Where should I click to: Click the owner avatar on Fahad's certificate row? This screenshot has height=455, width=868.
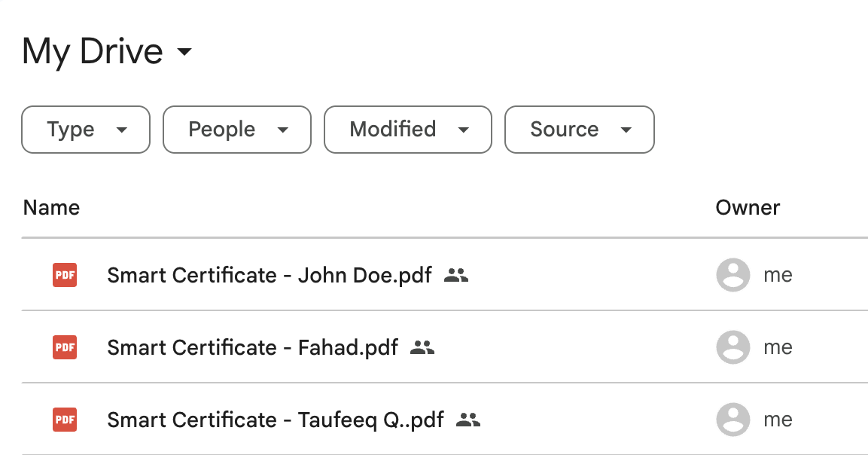[x=732, y=347]
